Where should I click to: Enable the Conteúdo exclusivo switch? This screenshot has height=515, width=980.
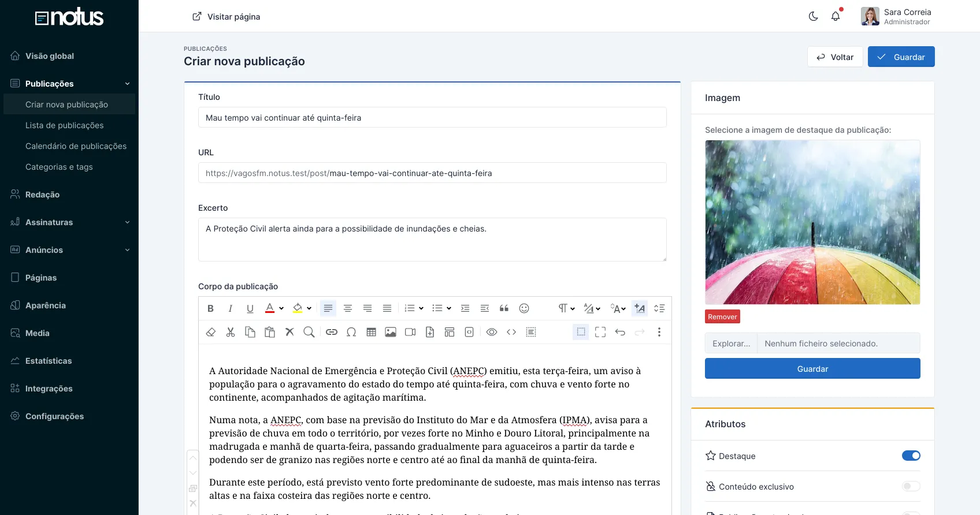click(x=911, y=486)
